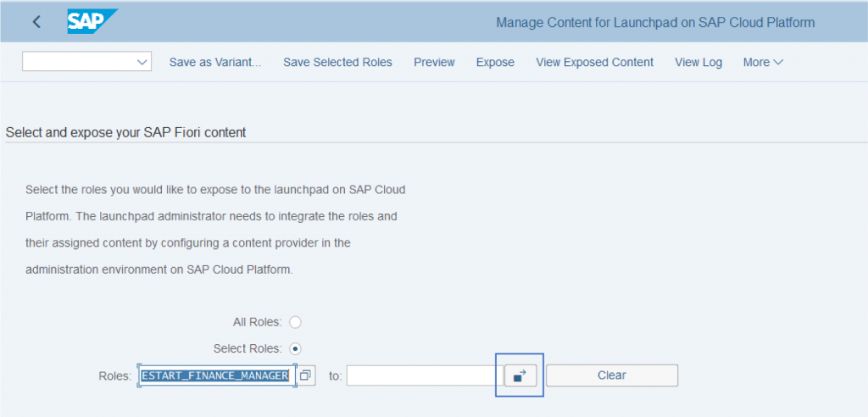Open value help icon next to Roles field
Screen dimensions: 868x417
click(x=305, y=375)
